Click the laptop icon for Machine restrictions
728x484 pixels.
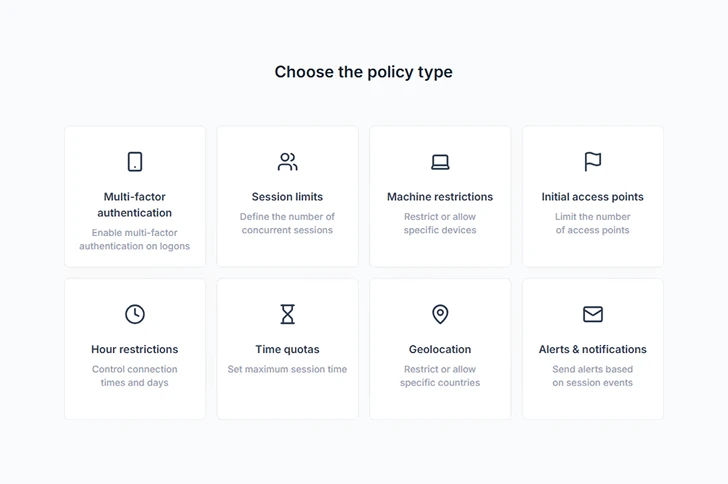pyautogui.click(x=440, y=162)
